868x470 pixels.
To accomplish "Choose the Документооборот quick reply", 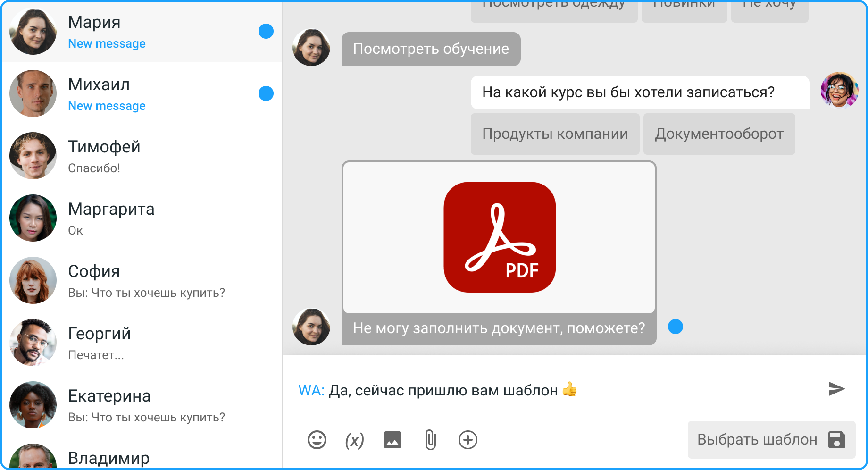I will 719,134.
